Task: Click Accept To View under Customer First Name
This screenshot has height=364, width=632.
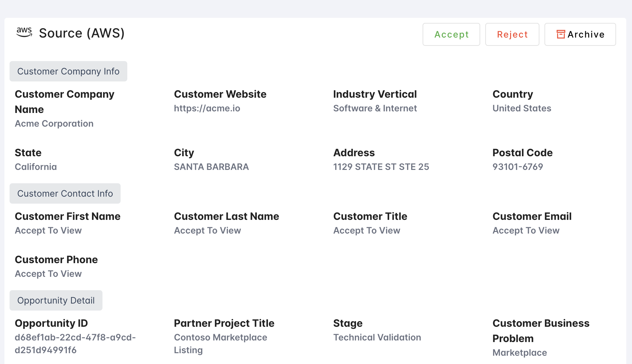Action: coord(48,230)
